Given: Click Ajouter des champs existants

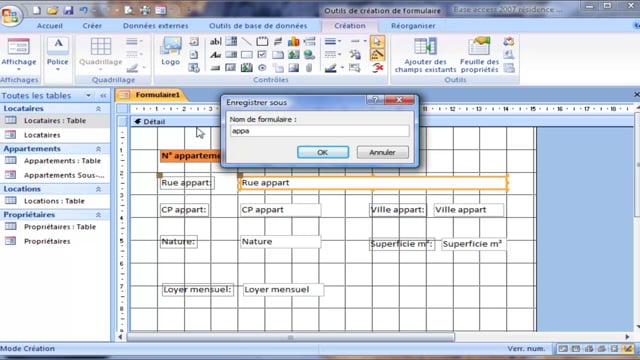Looking at the screenshot, I should point(425,55).
